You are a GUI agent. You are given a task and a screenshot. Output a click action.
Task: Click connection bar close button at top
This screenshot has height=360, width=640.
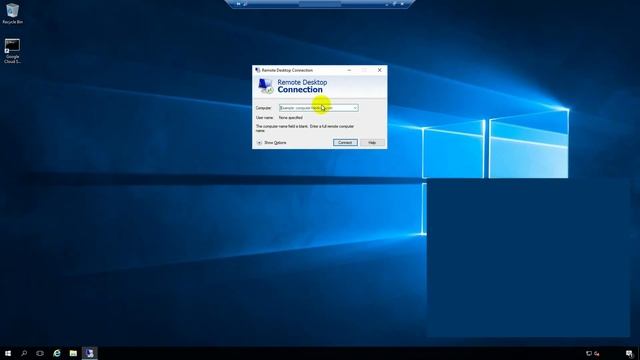pyautogui.click(x=402, y=4)
